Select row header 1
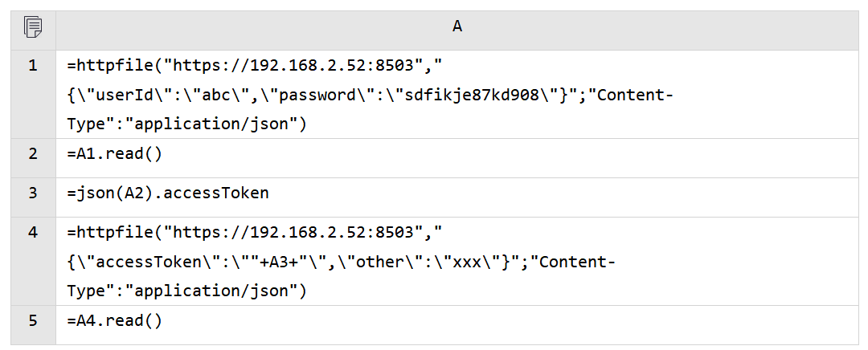This screenshot has height=350, width=868. point(33,66)
